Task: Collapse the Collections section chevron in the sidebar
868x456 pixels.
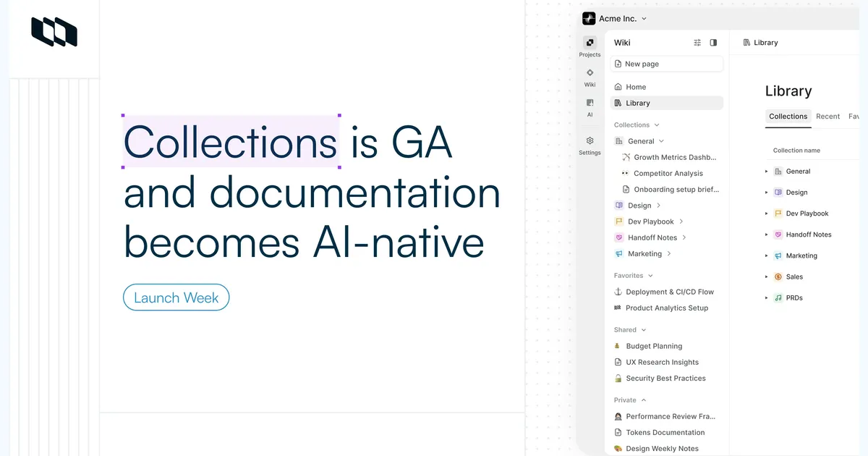Action: pyautogui.click(x=657, y=125)
